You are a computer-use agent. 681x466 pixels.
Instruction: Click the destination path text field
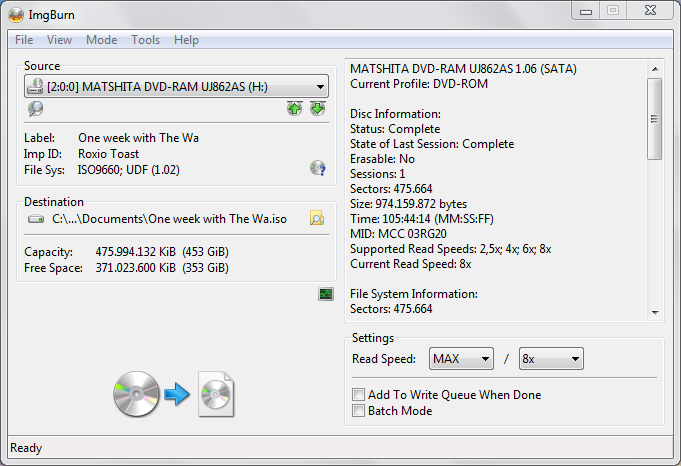[x=169, y=218]
